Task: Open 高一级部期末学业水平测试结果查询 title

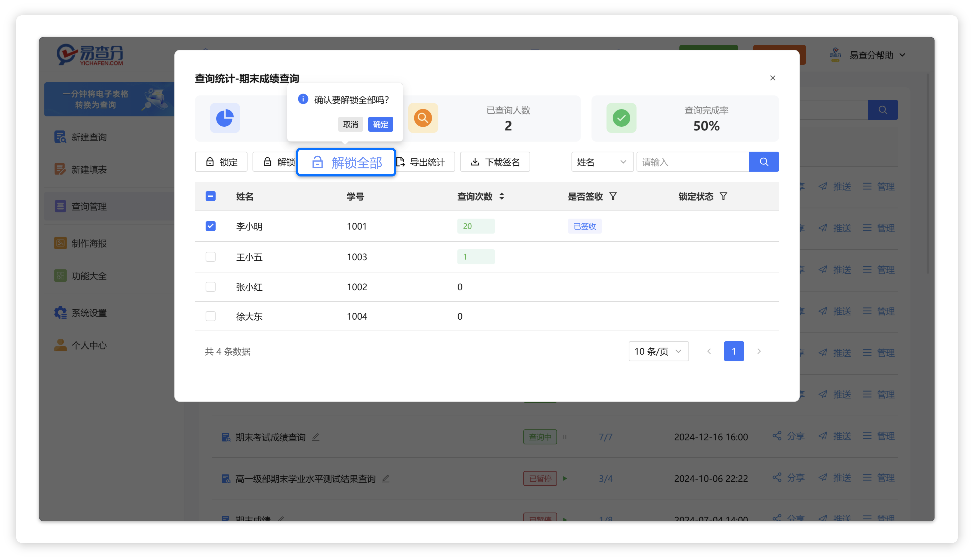Action: coord(306,478)
